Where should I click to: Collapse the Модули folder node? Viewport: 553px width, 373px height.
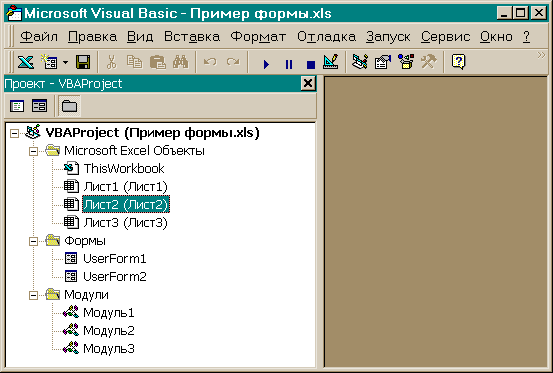click(x=34, y=295)
